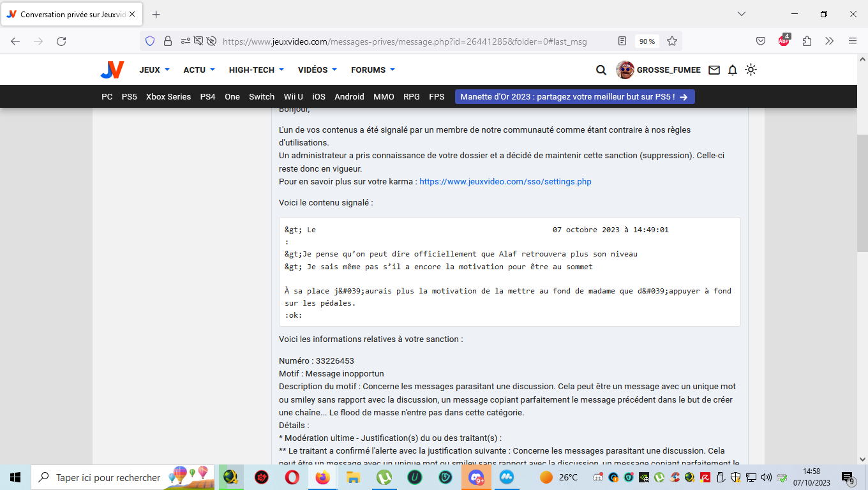Viewport: 868px width, 490px height.
Task: Toggle light/dark theme sun icon
Action: pyautogui.click(x=751, y=70)
